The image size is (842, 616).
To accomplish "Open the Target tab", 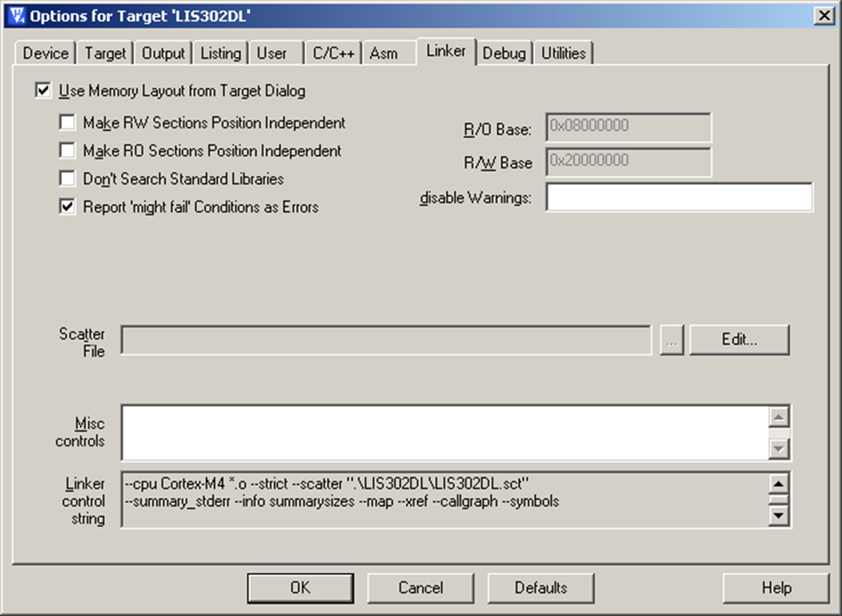I will [105, 53].
